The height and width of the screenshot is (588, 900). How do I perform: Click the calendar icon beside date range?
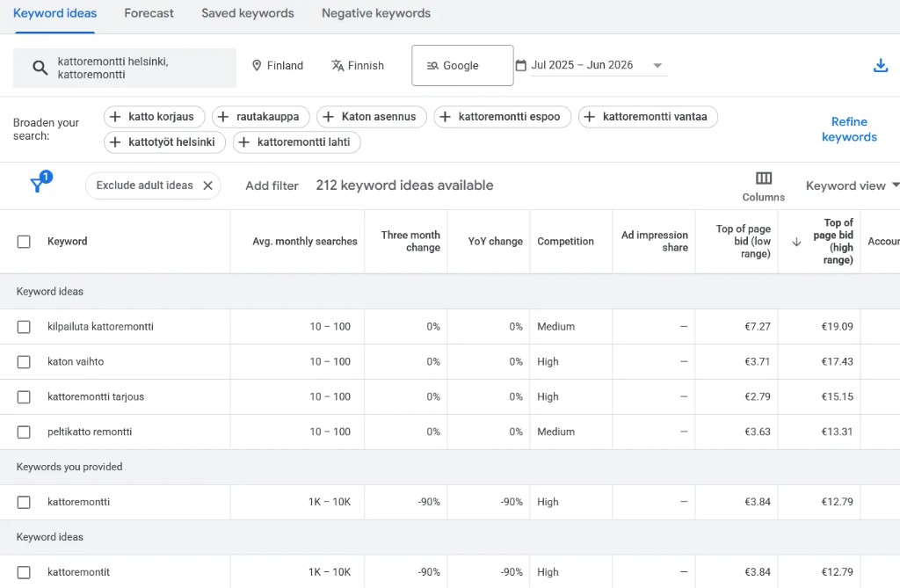click(x=520, y=65)
